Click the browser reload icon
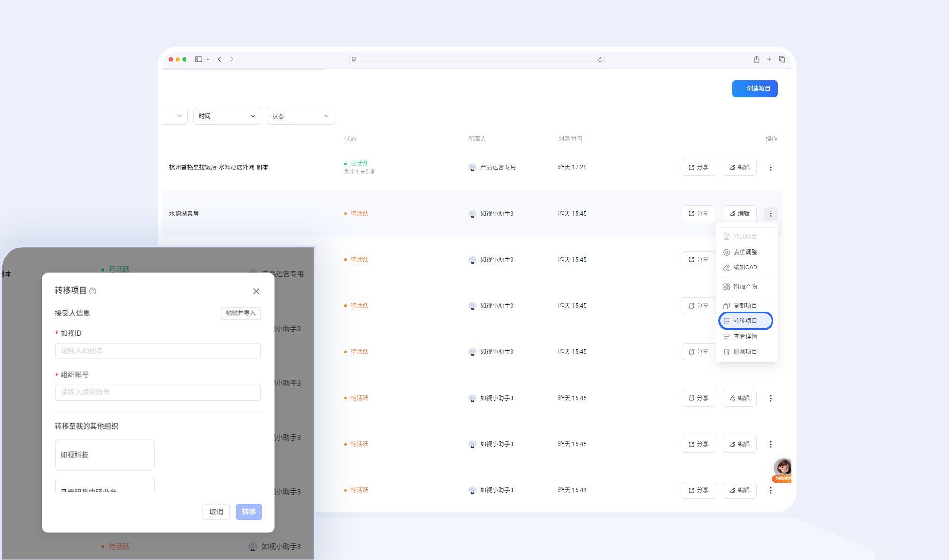 coord(600,60)
